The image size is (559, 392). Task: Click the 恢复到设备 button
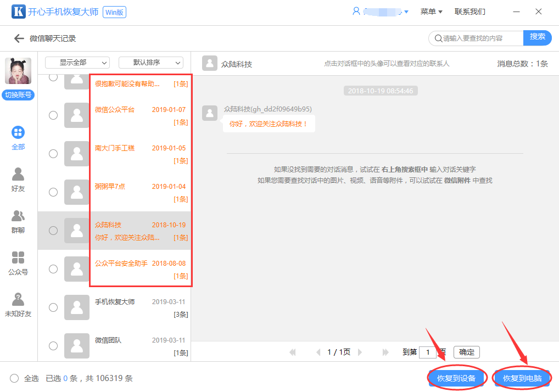tap(456, 378)
